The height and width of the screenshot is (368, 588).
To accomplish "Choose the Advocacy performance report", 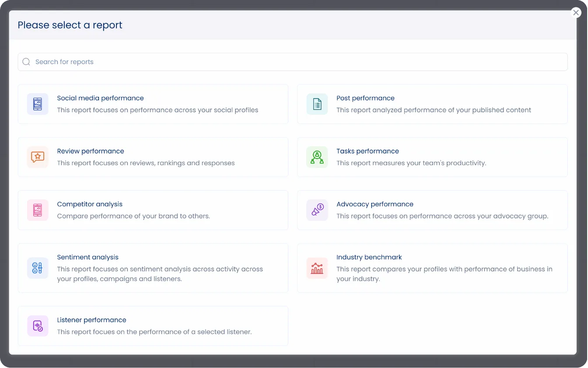I will (x=432, y=210).
